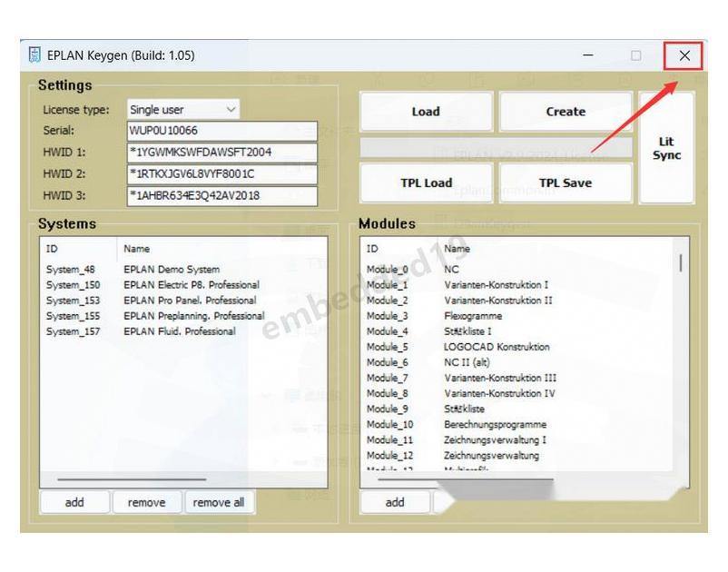The width and height of the screenshot is (728, 572).
Task: Click the remove all button under Systems
Action: click(219, 502)
